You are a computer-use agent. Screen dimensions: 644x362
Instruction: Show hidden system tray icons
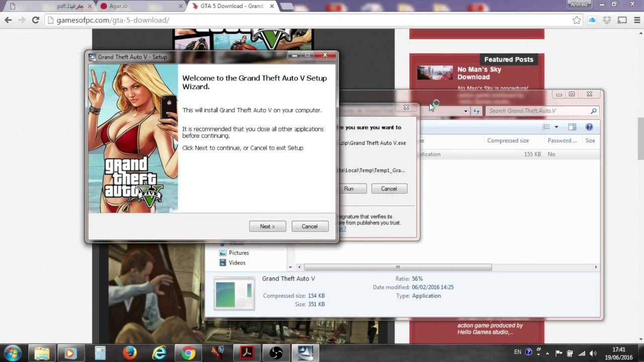pos(547,353)
